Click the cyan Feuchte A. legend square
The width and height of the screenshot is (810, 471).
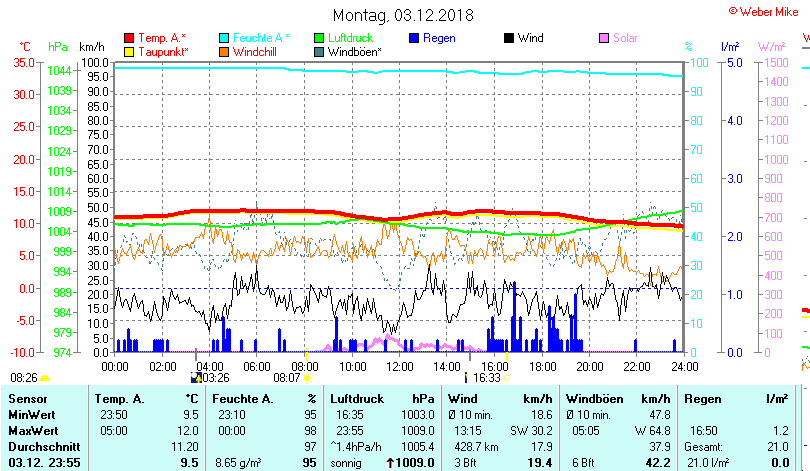pyautogui.click(x=224, y=38)
